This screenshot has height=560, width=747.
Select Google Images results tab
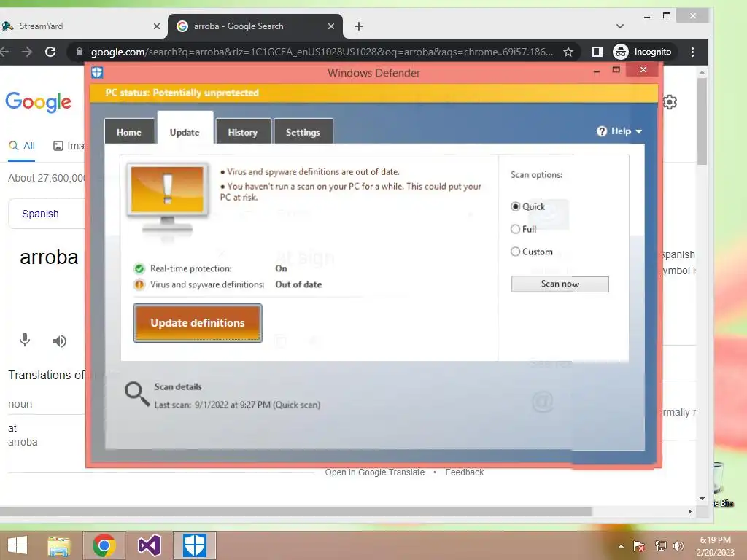pos(69,146)
